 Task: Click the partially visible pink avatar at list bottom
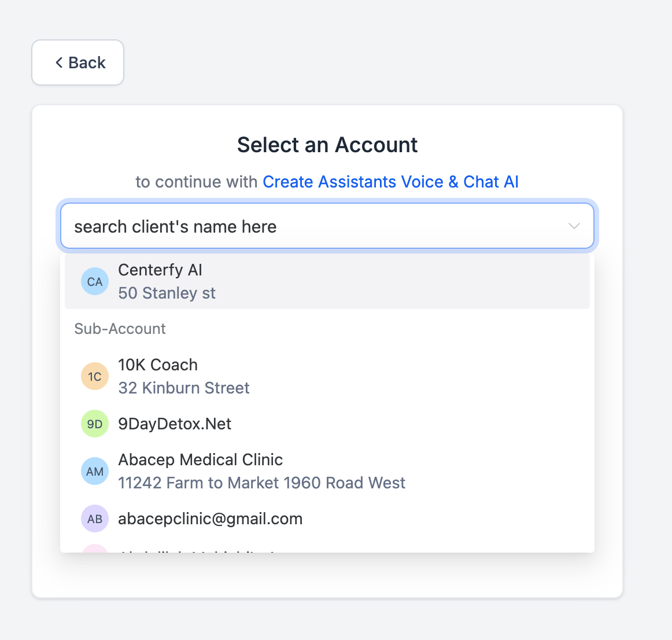point(95,549)
